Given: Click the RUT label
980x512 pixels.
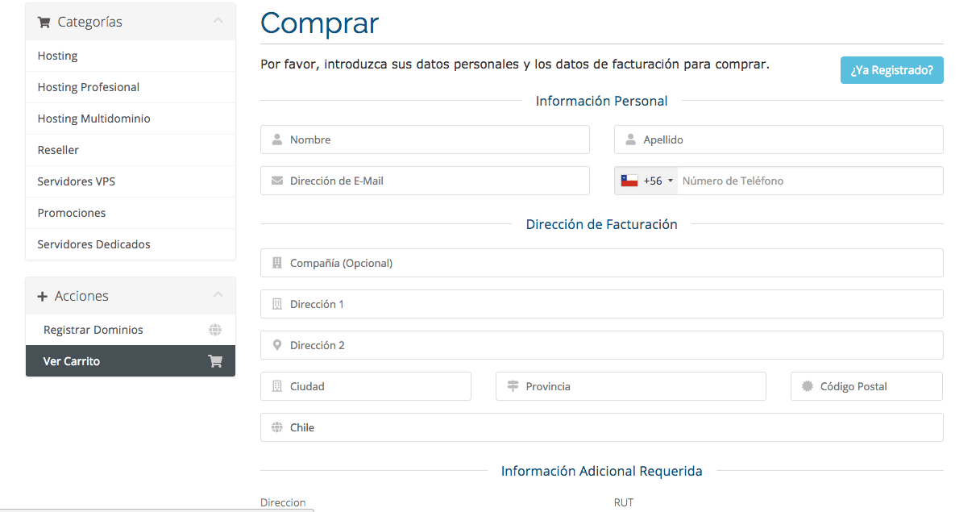Looking at the screenshot, I should [x=624, y=502].
